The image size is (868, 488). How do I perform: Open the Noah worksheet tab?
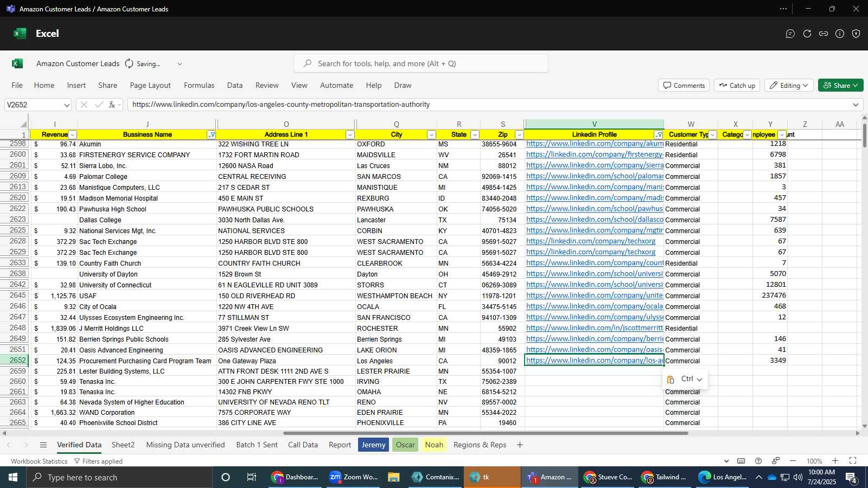click(434, 445)
